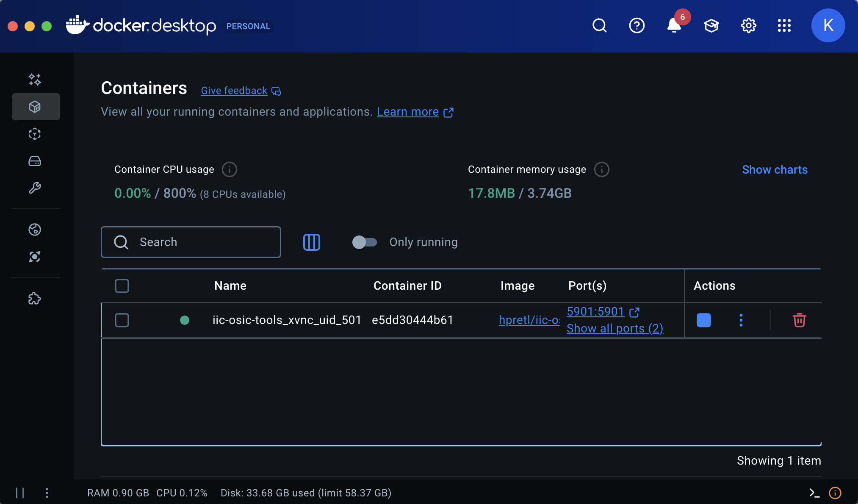
Task: Open the Images section in sidebar
Action: (35, 134)
